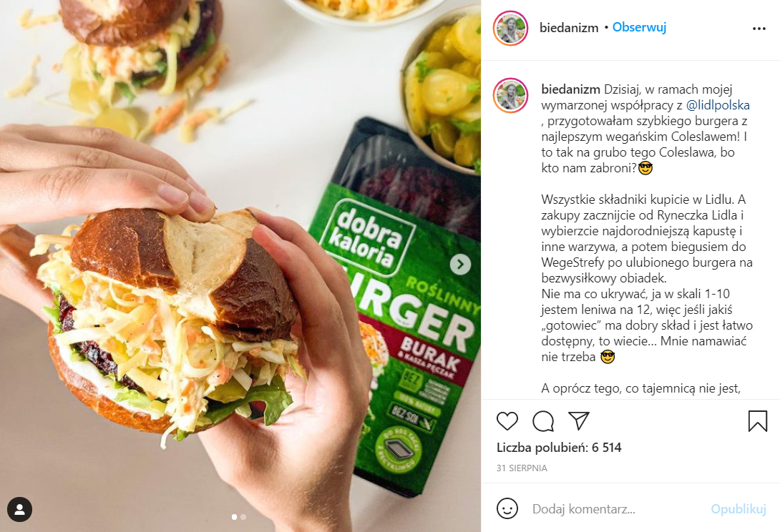Open the three-dots more options menu

pyautogui.click(x=759, y=29)
